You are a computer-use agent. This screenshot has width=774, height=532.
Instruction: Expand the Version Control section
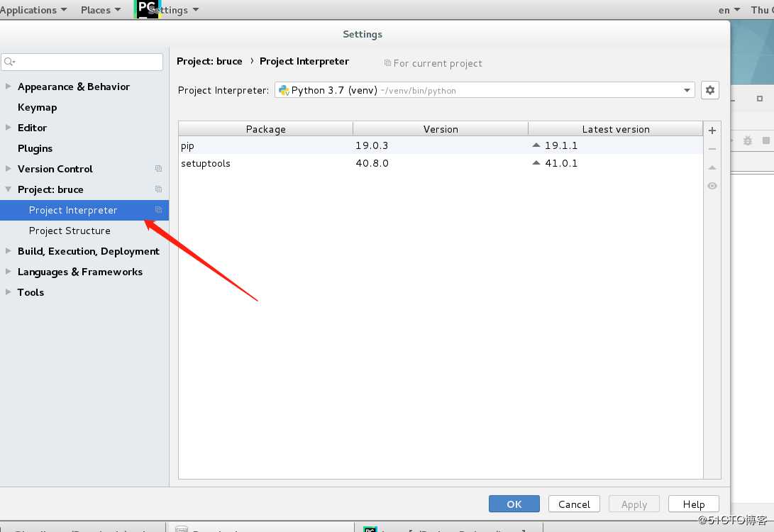[x=8, y=169]
